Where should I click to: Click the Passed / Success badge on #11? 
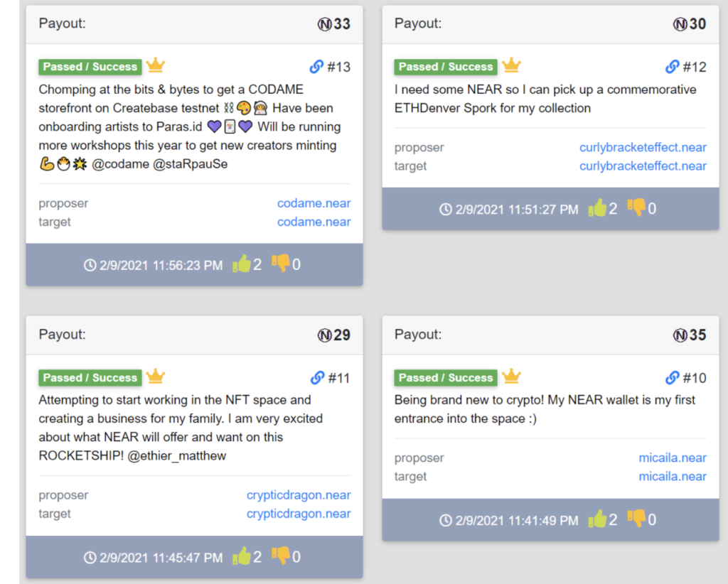pos(90,377)
